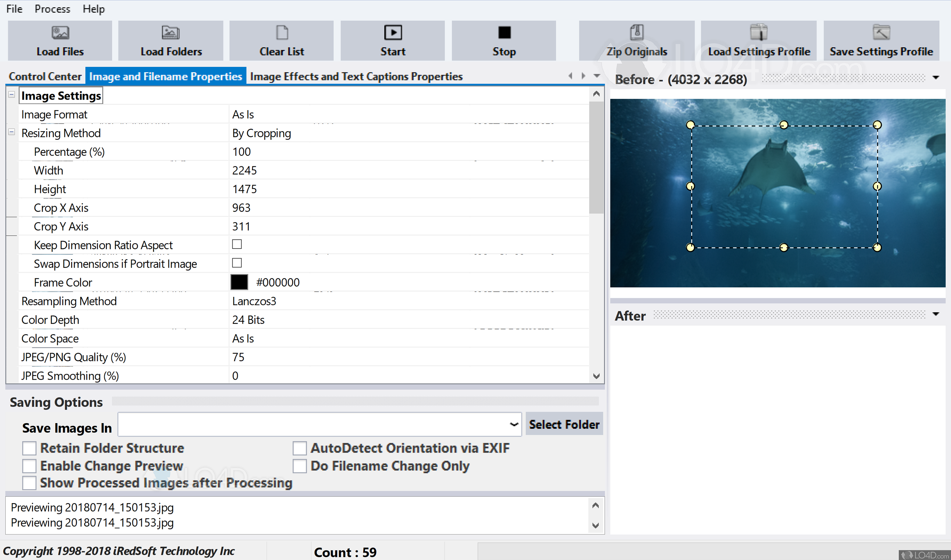Open the Save Images In dropdown
Image resolution: width=951 pixels, height=560 pixels.
(513, 424)
